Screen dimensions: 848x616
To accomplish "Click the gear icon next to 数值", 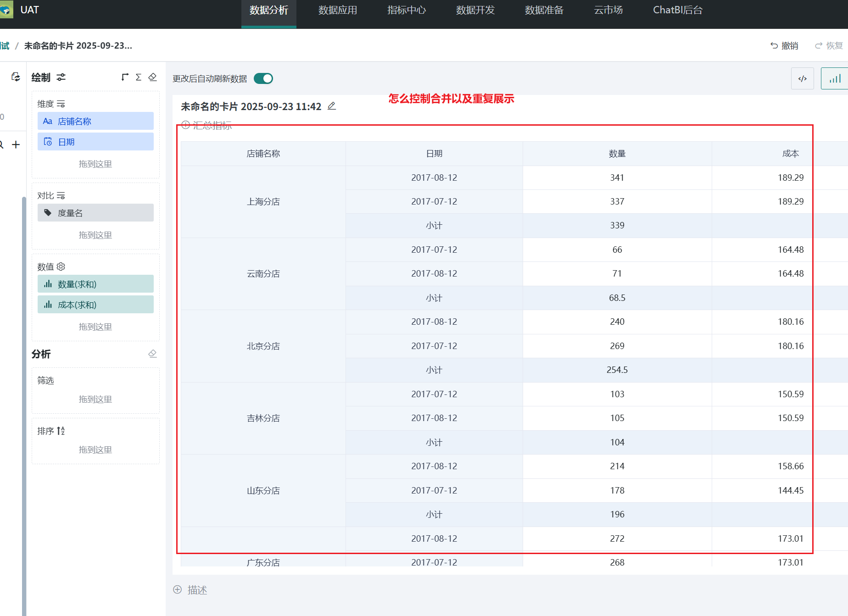I will (61, 266).
